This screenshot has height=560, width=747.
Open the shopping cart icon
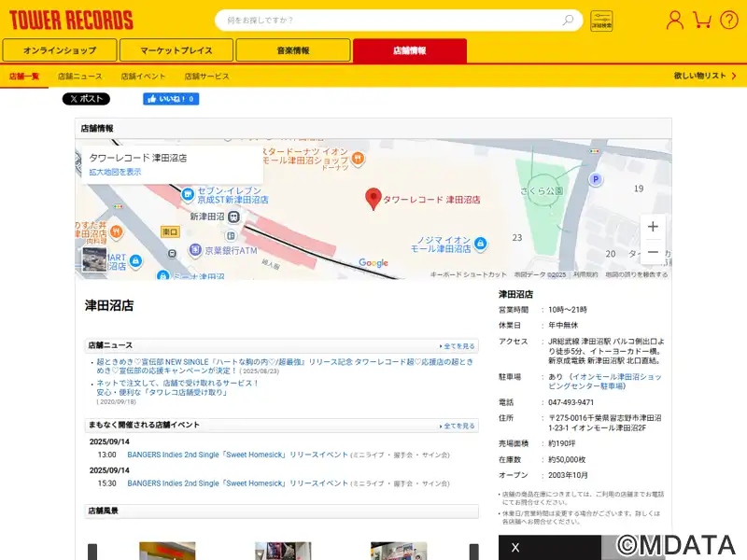[702, 20]
